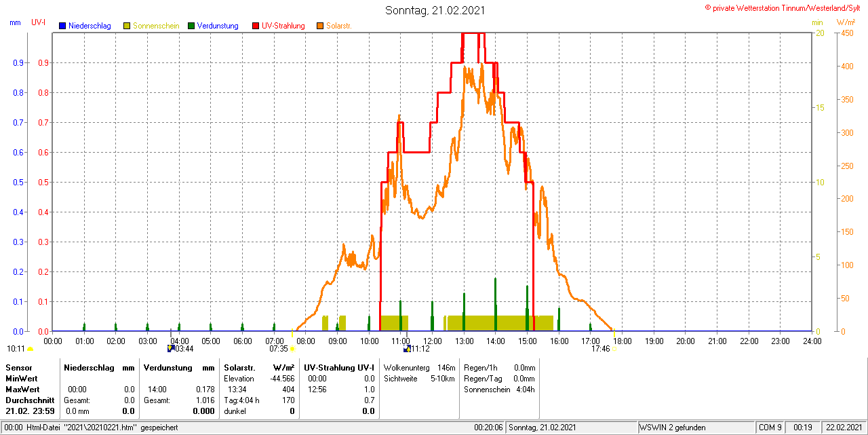Image resolution: width=868 pixels, height=435 pixels.
Task: Click the moon icon beside 11:12
Action: 407,349
